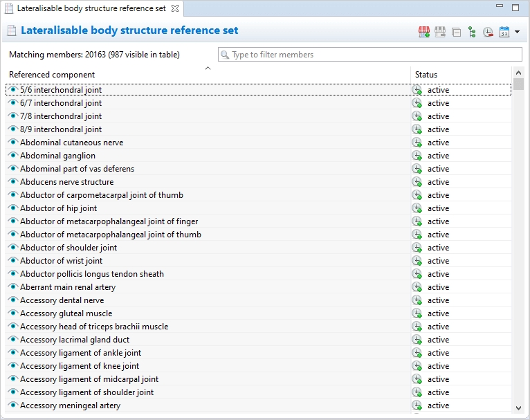
Task: Toggle the eye icon for Abducens nerve structure
Action: [x=12, y=182]
